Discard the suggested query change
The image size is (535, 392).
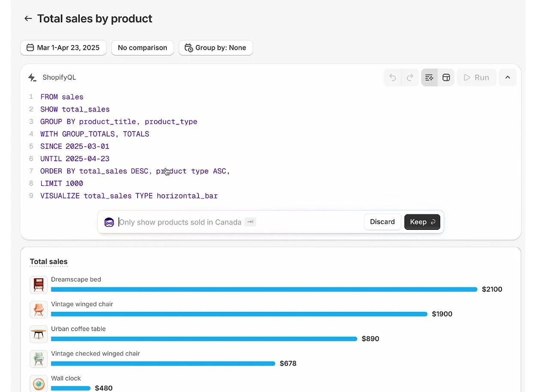coord(382,222)
